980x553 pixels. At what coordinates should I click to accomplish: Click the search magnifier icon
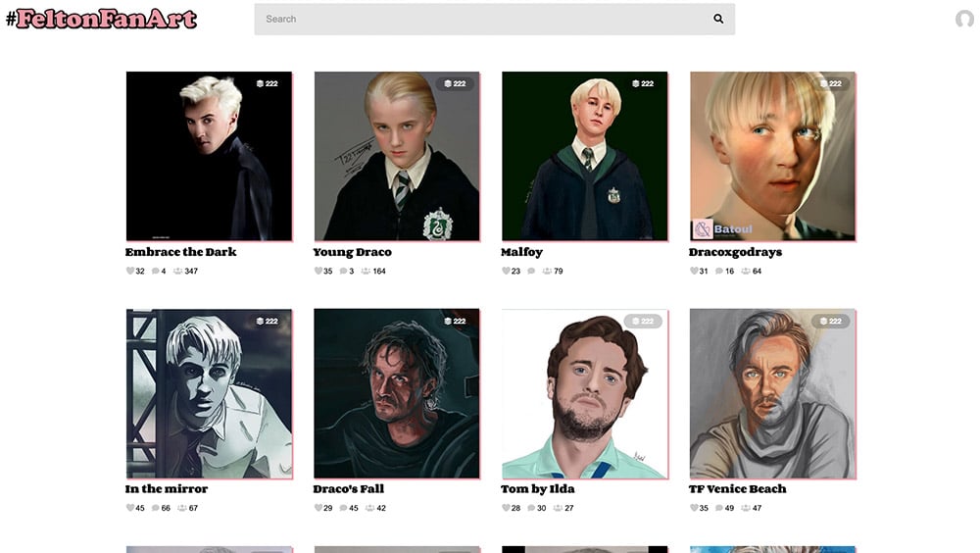[718, 19]
